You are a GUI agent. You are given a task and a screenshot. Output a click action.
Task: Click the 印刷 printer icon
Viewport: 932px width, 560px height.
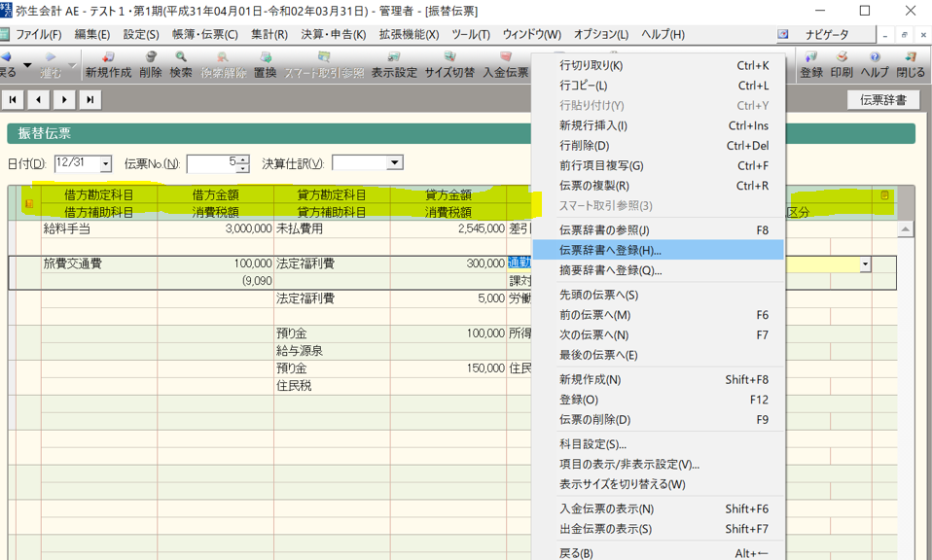(x=842, y=65)
